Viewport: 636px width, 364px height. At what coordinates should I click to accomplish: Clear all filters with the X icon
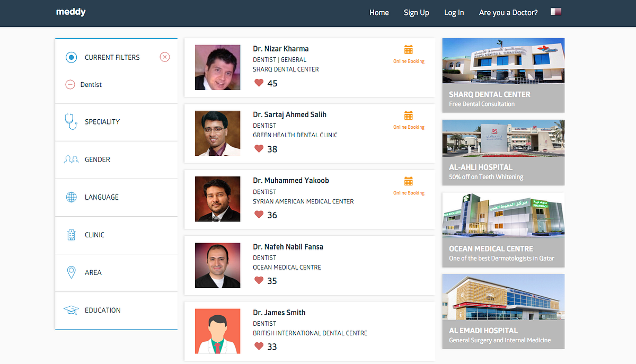(165, 57)
